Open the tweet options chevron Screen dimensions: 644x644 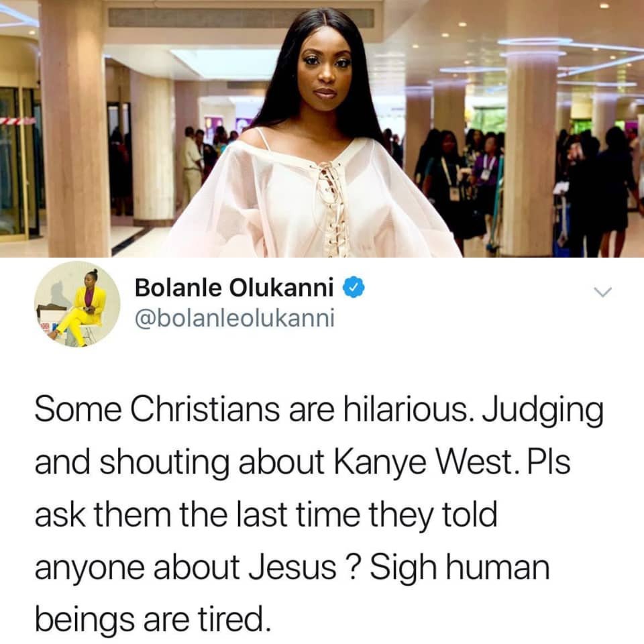click(x=602, y=291)
